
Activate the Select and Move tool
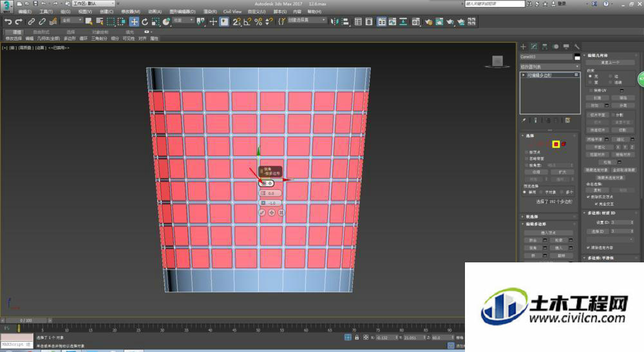(x=134, y=22)
